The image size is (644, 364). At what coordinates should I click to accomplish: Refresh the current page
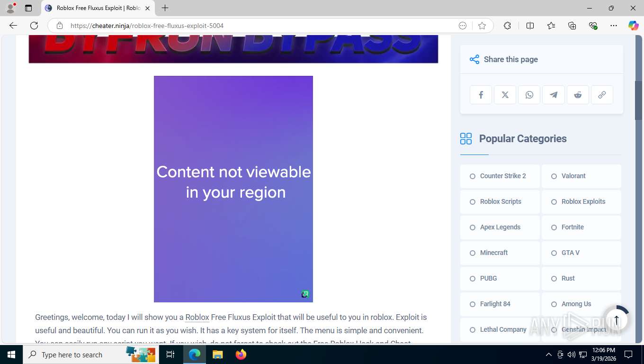(34, 26)
